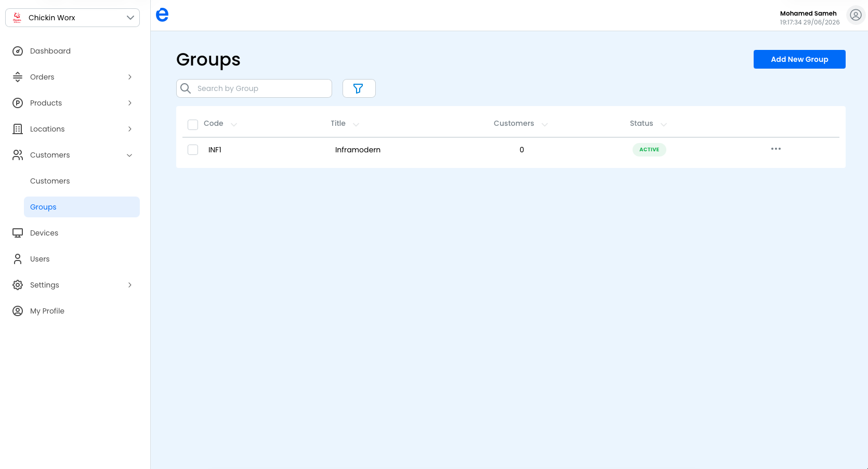The width and height of the screenshot is (868, 469).
Task: Click the My Profile circle icon
Action: [18, 311]
